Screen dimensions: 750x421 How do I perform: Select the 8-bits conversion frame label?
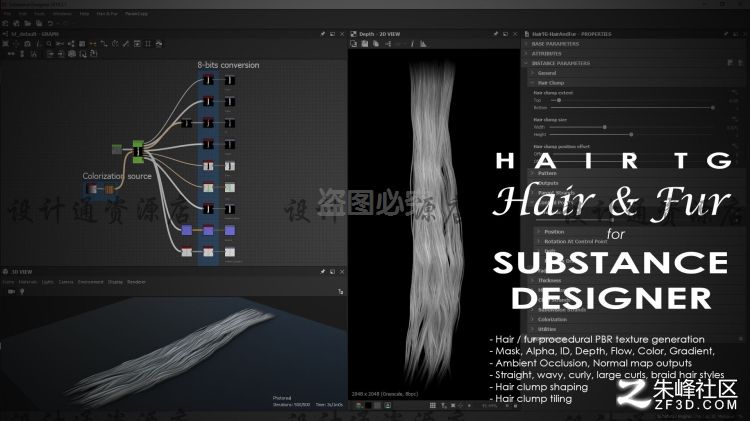point(228,65)
